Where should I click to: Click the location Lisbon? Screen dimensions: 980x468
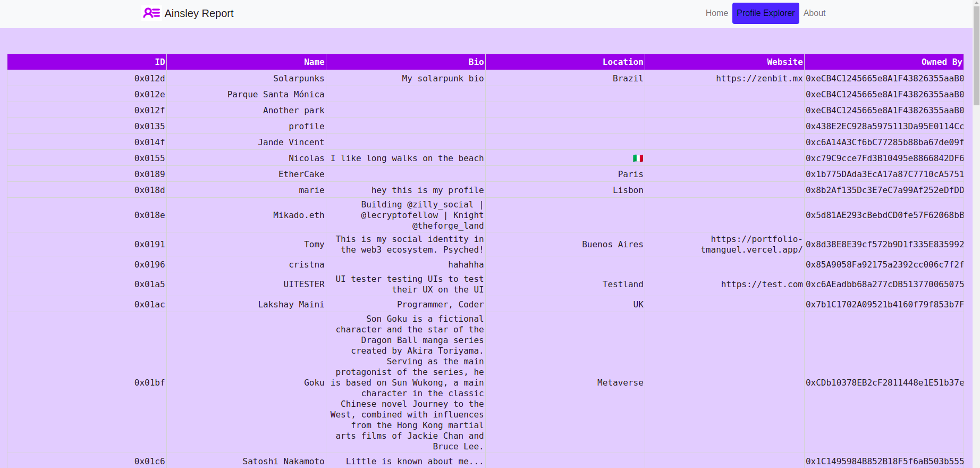point(628,190)
